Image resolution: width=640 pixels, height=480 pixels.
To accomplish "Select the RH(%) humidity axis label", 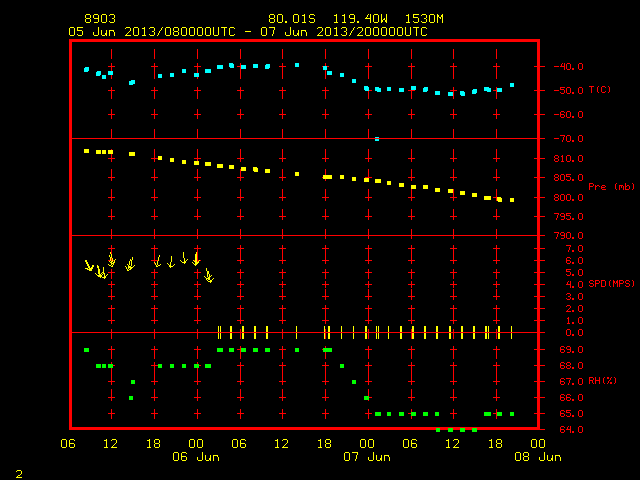I will point(602,381).
